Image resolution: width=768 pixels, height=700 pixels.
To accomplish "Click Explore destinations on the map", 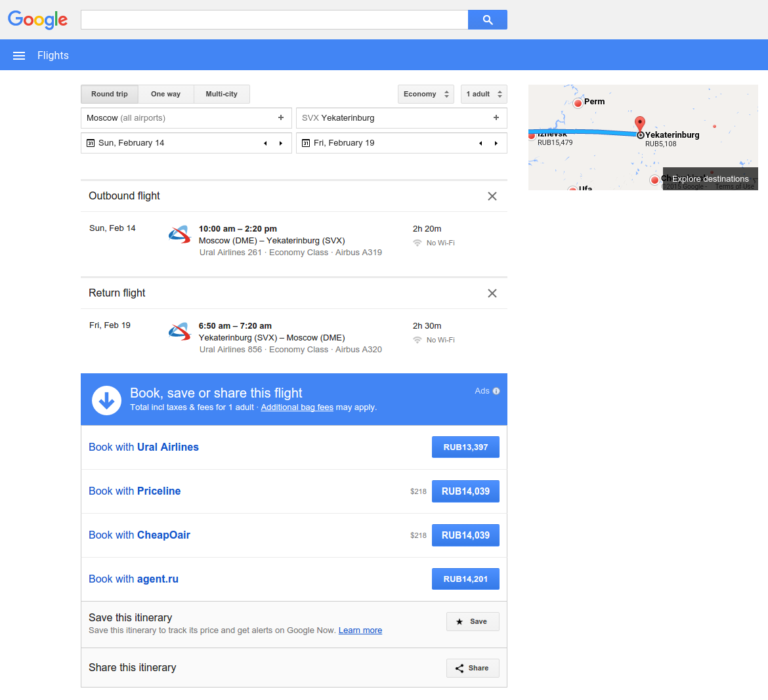I will [710, 178].
